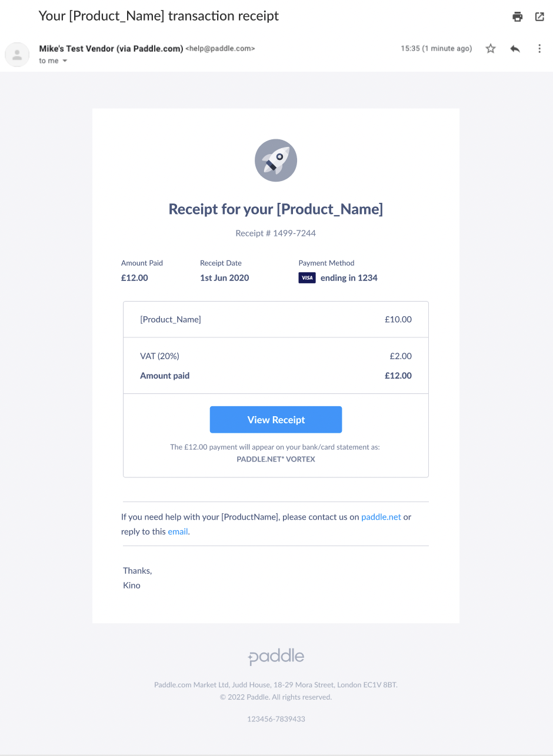Open the three-dot more options menu
Image resolution: width=553 pixels, height=756 pixels.
539,49
